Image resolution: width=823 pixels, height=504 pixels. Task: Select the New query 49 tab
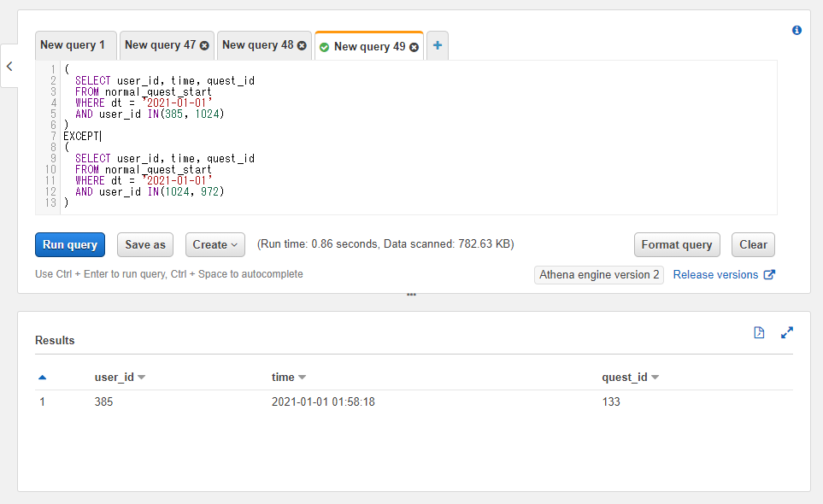[369, 47]
